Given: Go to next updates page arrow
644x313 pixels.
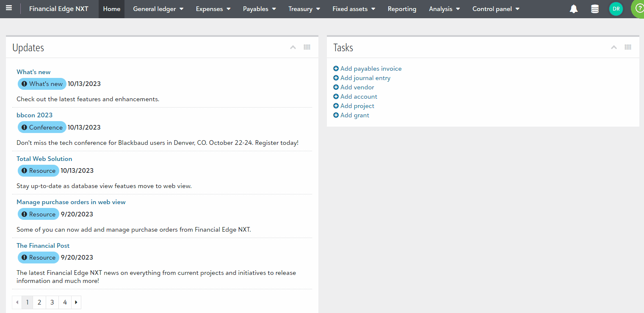Looking at the screenshot, I should tap(76, 302).
